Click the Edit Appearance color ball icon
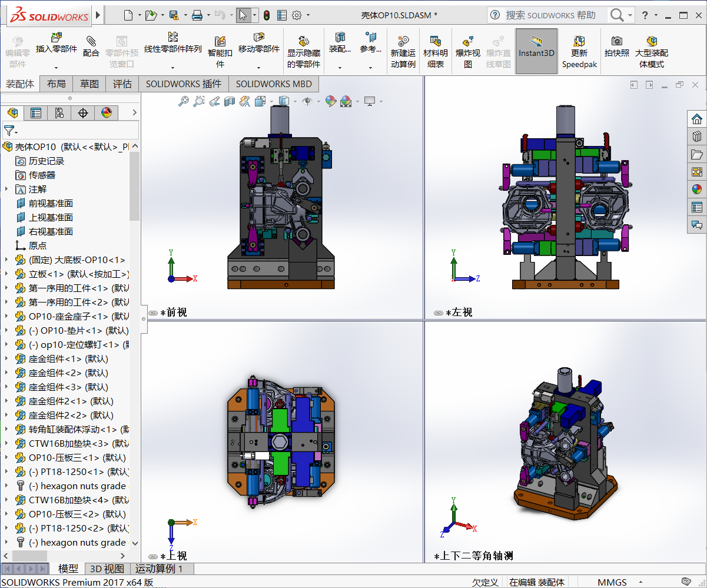 coord(330,101)
